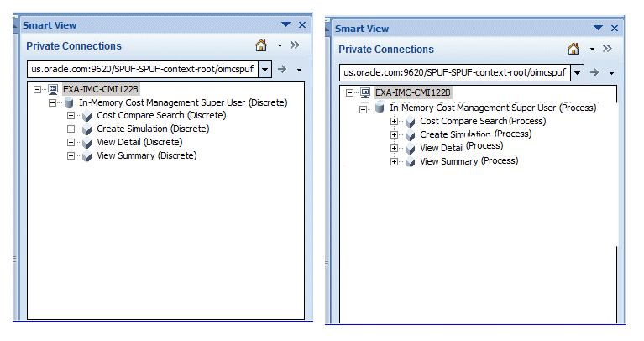Expand View Detail (Process)
Screen dimensions: 644x341
(395, 149)
